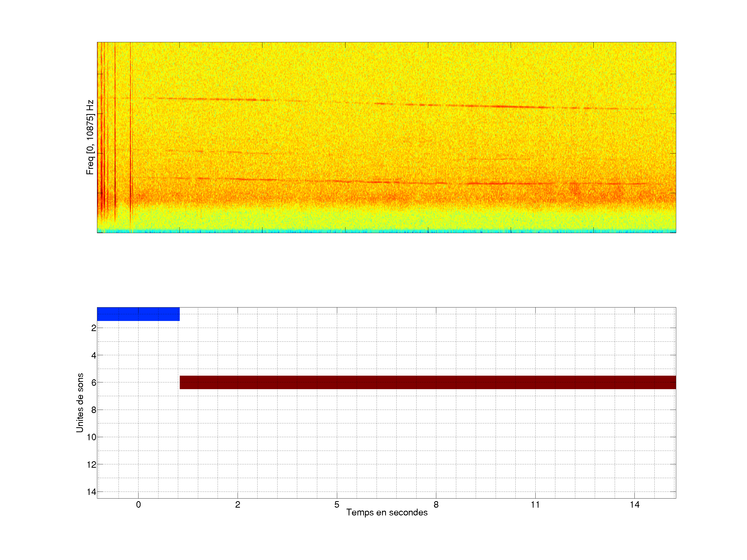Click y-axis tick label 12 on lower plot
747x560 pixels.
pos(92,465)
